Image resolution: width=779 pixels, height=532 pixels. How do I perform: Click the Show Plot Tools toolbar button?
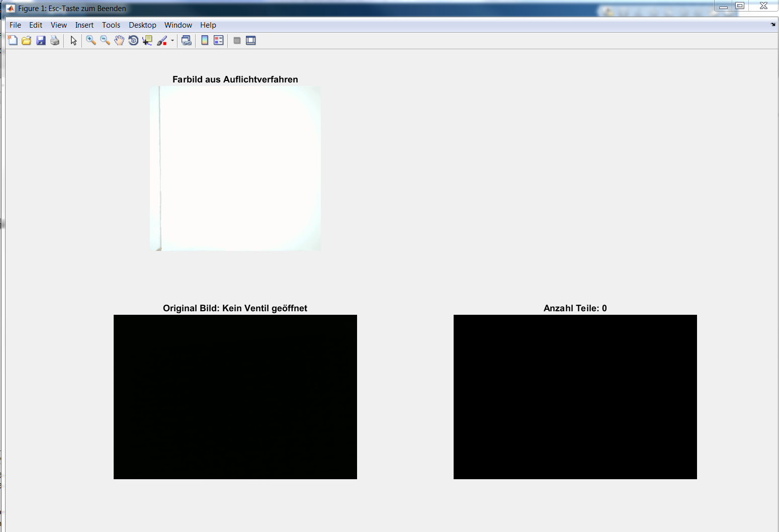[x=251, y=41]
